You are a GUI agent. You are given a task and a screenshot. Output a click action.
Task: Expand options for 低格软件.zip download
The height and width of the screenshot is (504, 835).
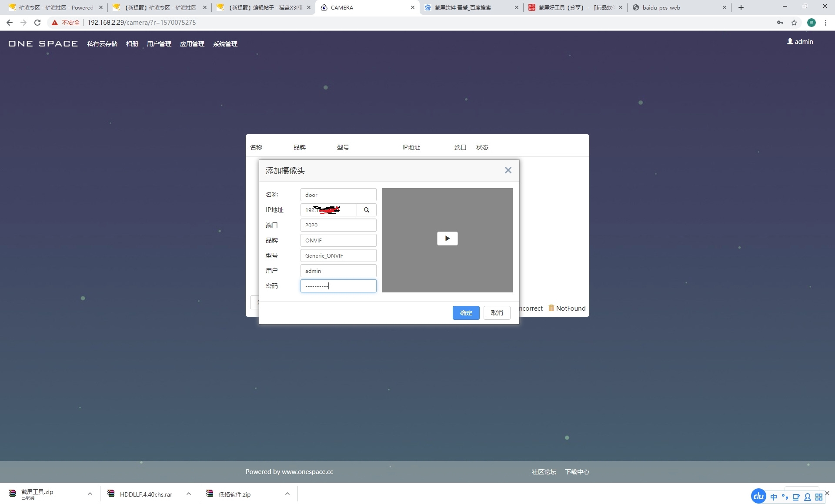(287, 494)
